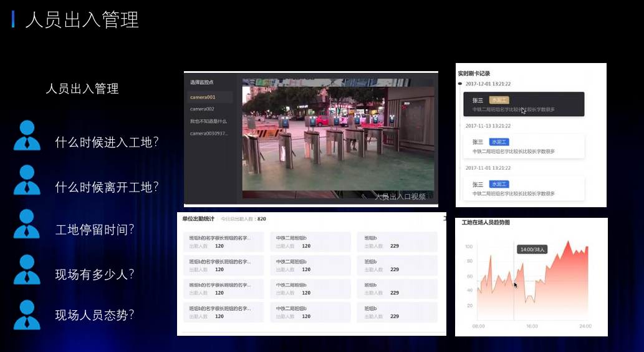
Task: Click the question 现场人员态势?
Action: pos(95,315)
